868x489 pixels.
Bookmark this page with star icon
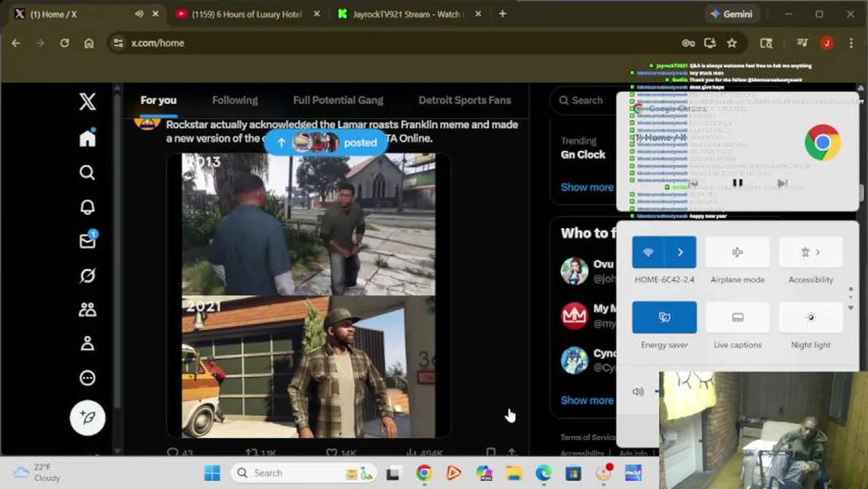[x=731, y=43]
